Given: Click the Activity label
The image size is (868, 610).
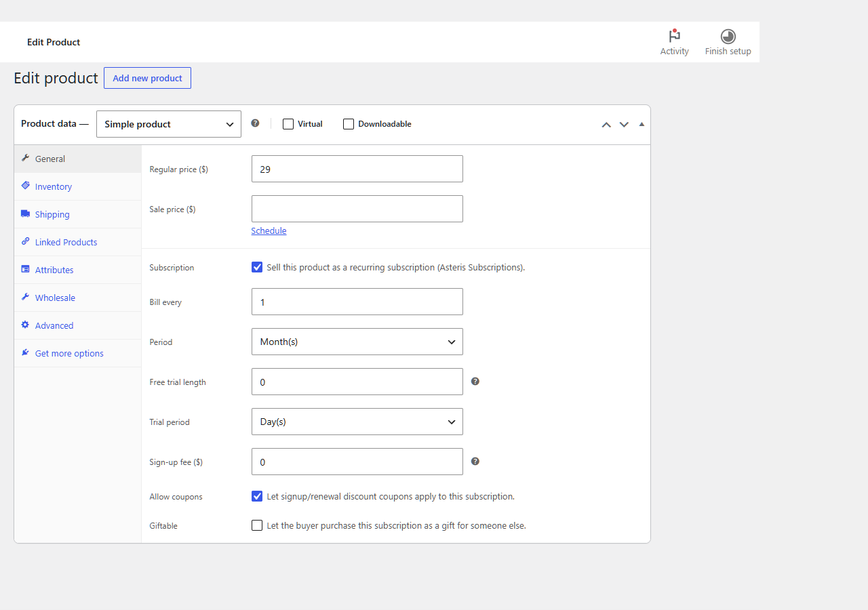Looking at the screenshot, I should pos(674,52).
